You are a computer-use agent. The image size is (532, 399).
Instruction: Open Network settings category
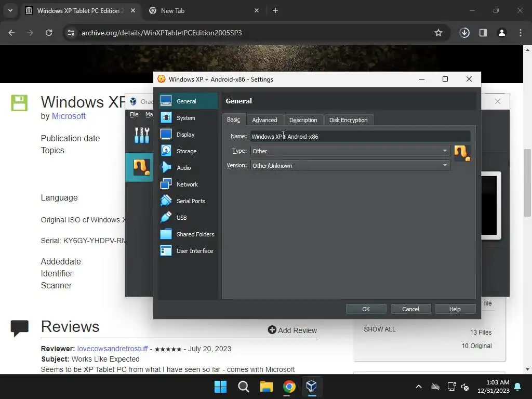(188, 184)
